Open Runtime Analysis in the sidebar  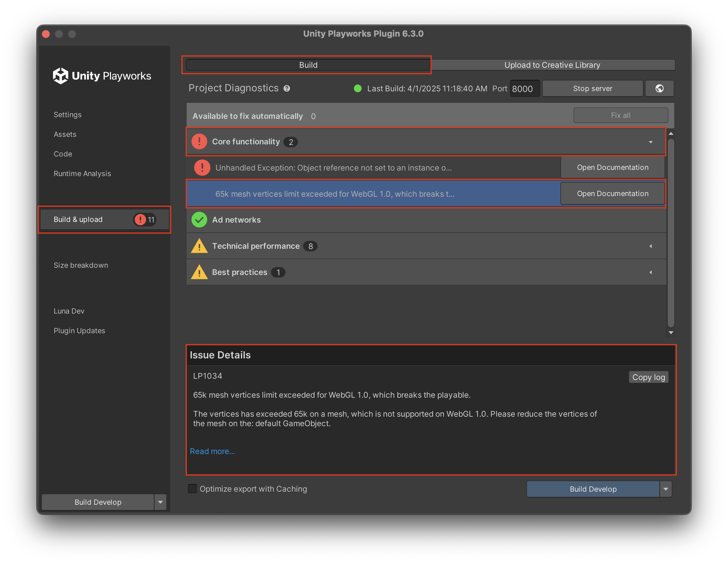click(x=82, y=174)
